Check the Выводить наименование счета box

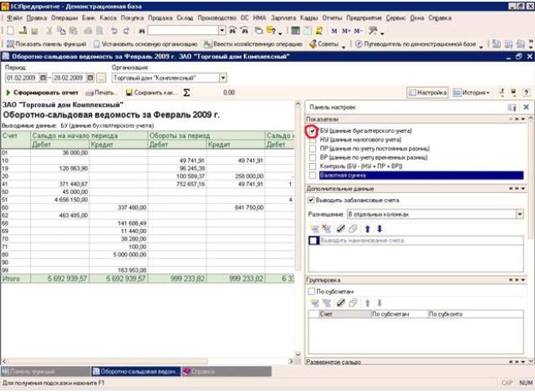313,241
